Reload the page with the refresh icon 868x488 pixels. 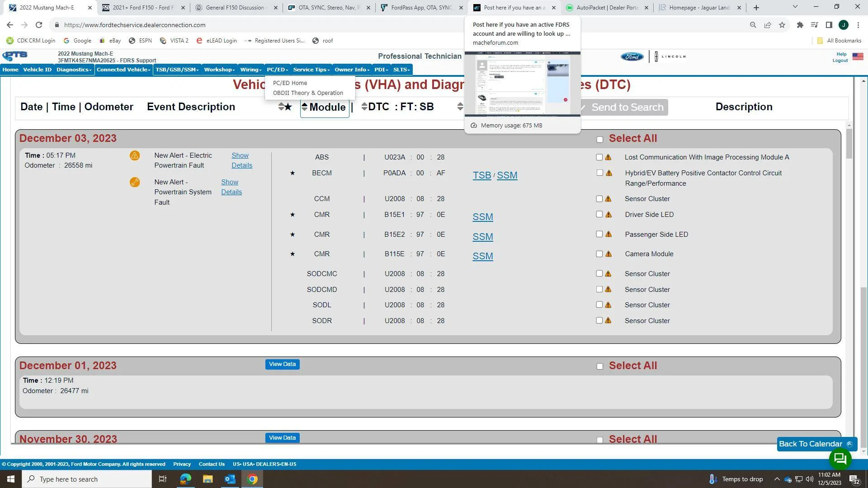click(x=39, y=25)
